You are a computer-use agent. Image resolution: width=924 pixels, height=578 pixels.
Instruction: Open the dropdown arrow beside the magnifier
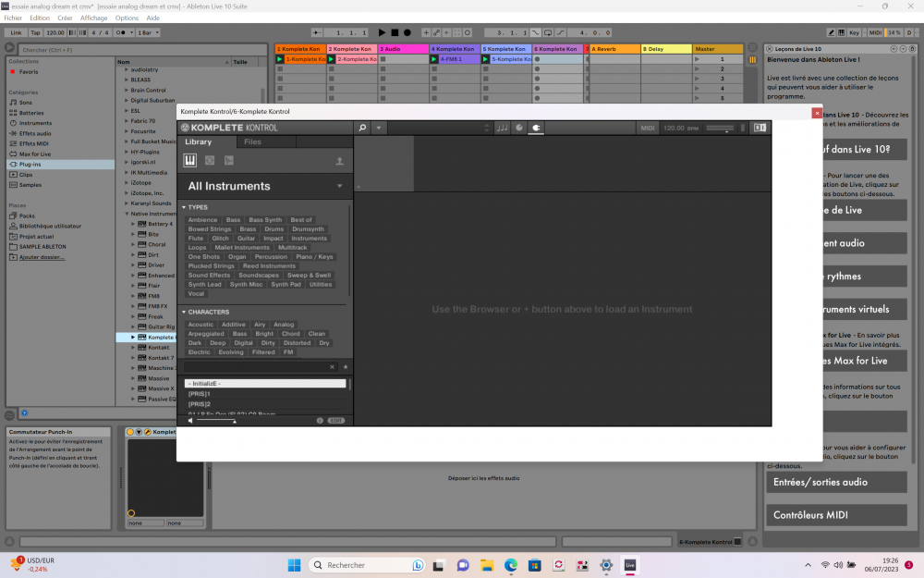coord(378,128)
